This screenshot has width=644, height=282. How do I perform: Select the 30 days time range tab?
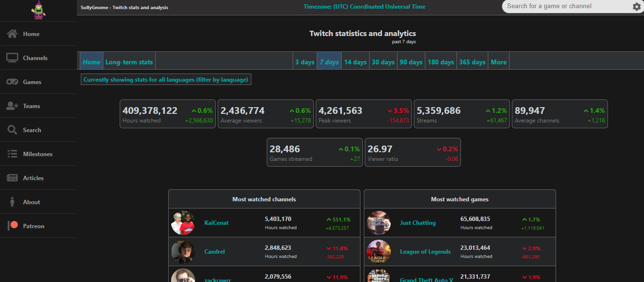[x=383, y=62]
